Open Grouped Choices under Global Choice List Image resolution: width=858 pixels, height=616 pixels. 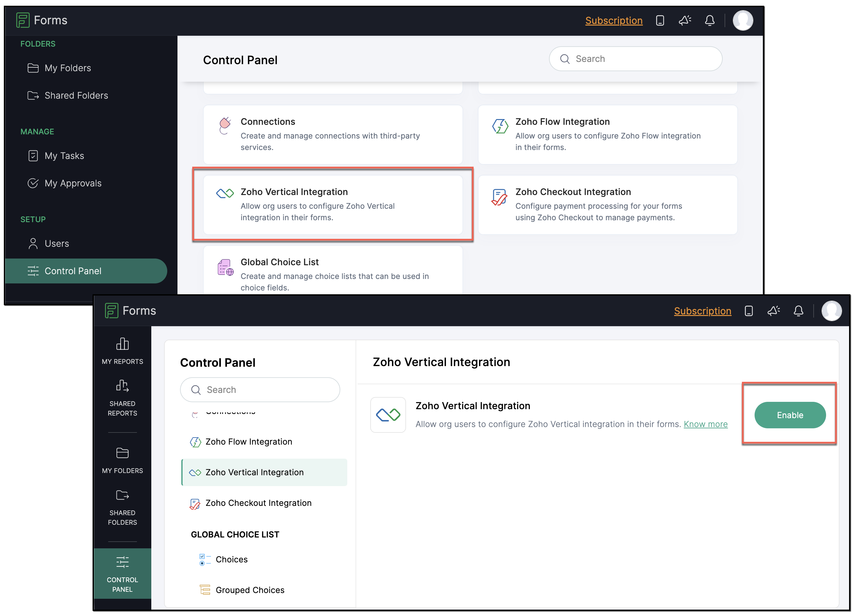point(250,590)
